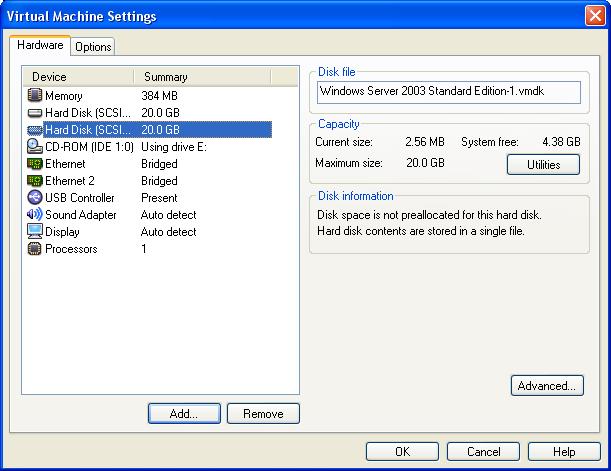Click the CD-ROM (IDE 1:0) drive icon
Screen dimensions: 611x471
[35, 146]
